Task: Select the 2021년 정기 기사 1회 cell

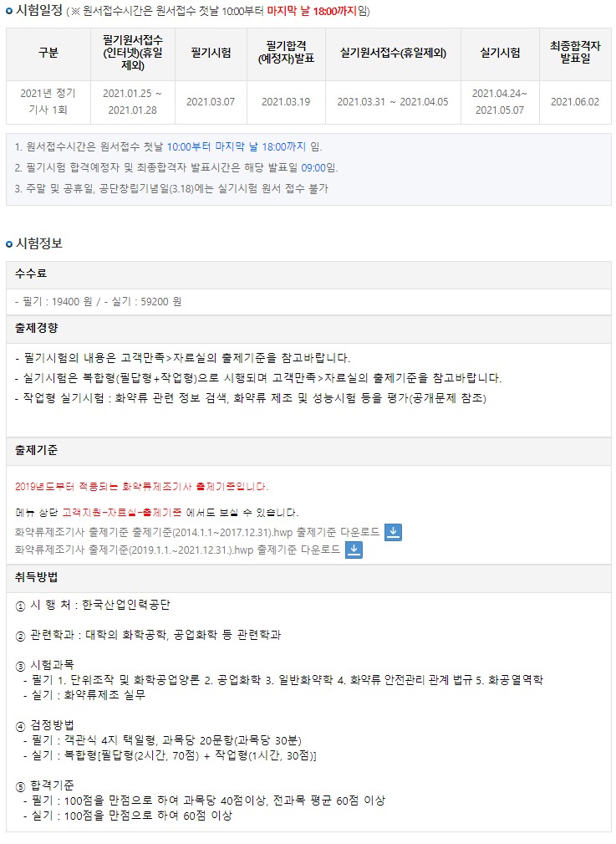Action: (48, 101)
